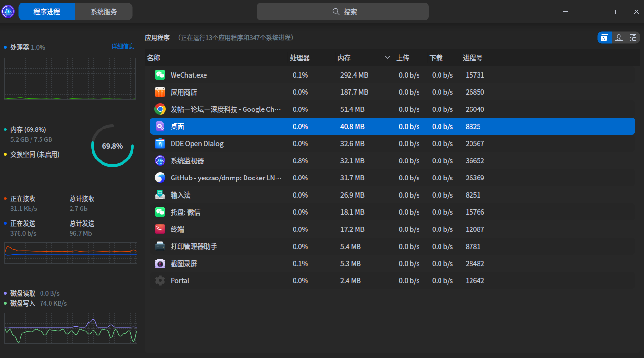Click the 292.4 MB memory value
This screenshot has width=644, height=358.
354,75
